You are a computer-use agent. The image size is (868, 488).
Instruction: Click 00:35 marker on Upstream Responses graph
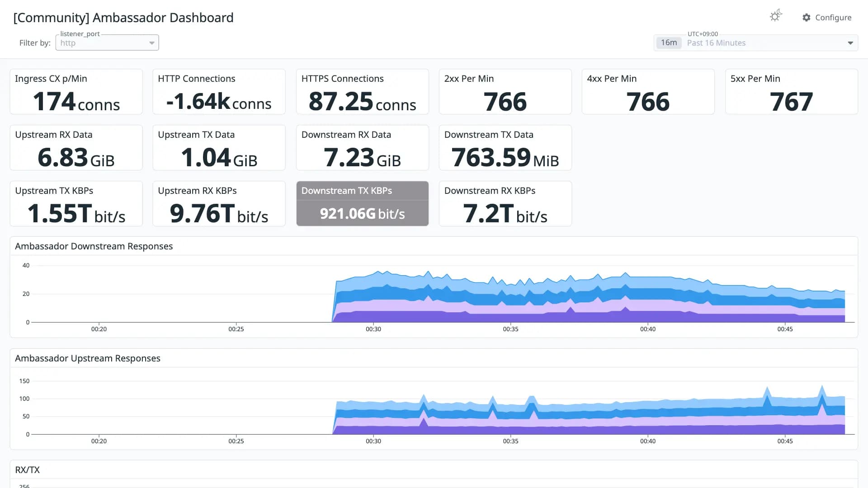pyautogui.click(x=510, y=441)
